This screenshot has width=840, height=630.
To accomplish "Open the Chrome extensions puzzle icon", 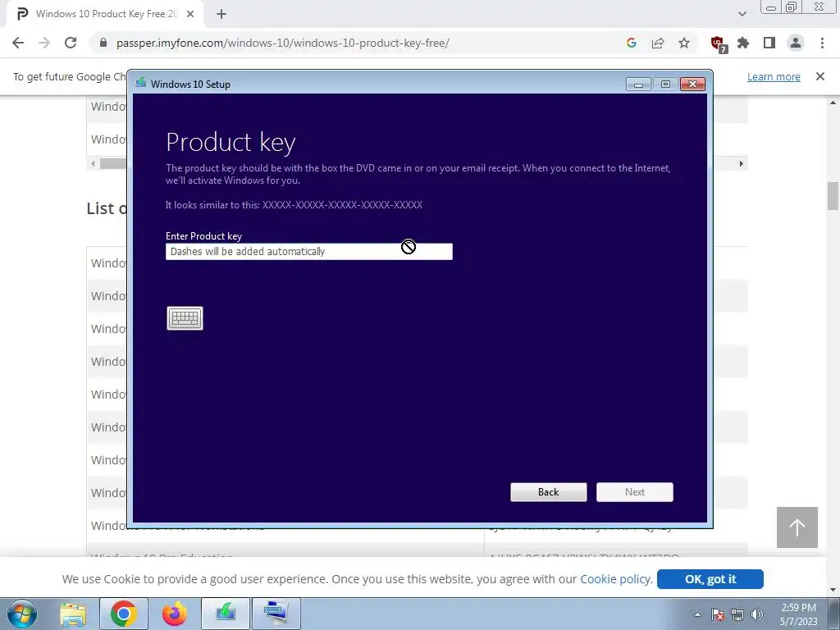I will click(x=743, y=43).
